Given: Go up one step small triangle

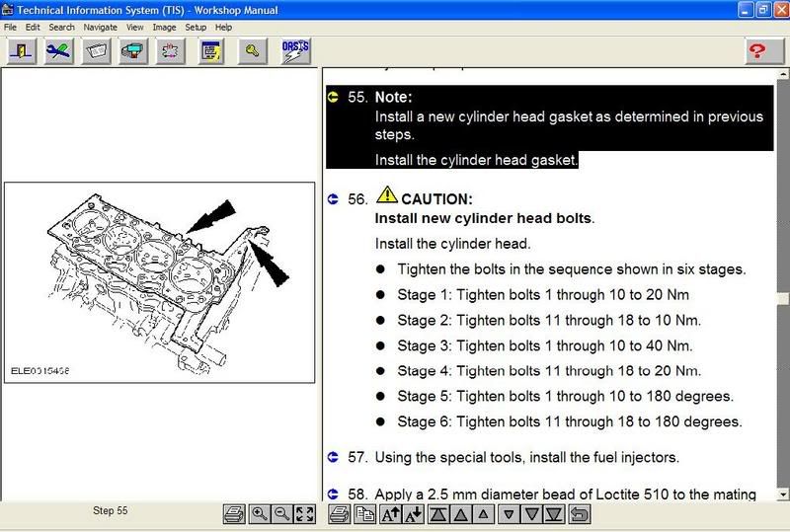Looking at the screenshot, I should click(483, 514).
